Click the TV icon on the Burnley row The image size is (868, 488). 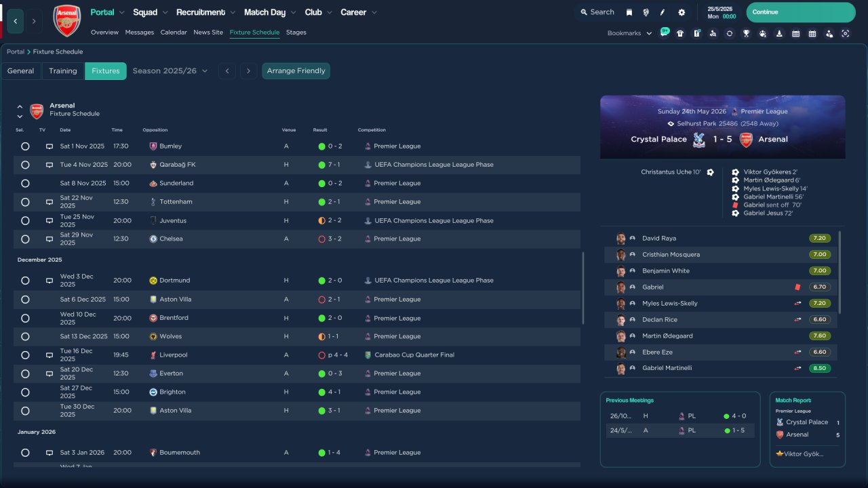tap(50, 146)
